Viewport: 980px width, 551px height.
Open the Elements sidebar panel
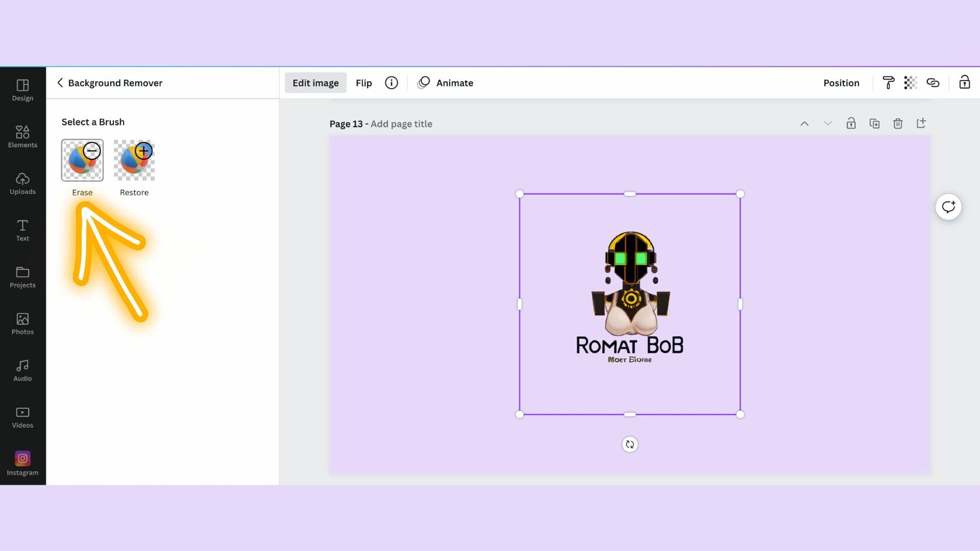23,137
